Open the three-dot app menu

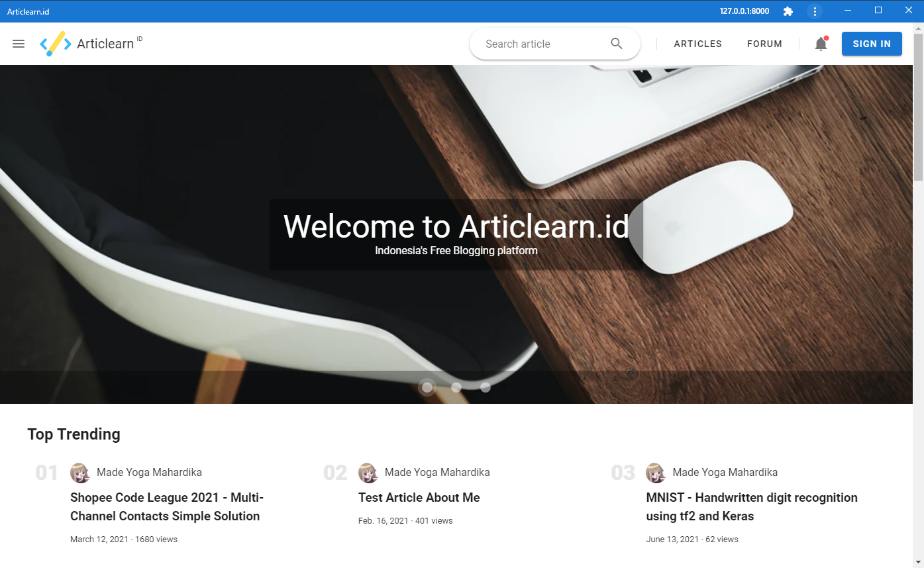815,11
